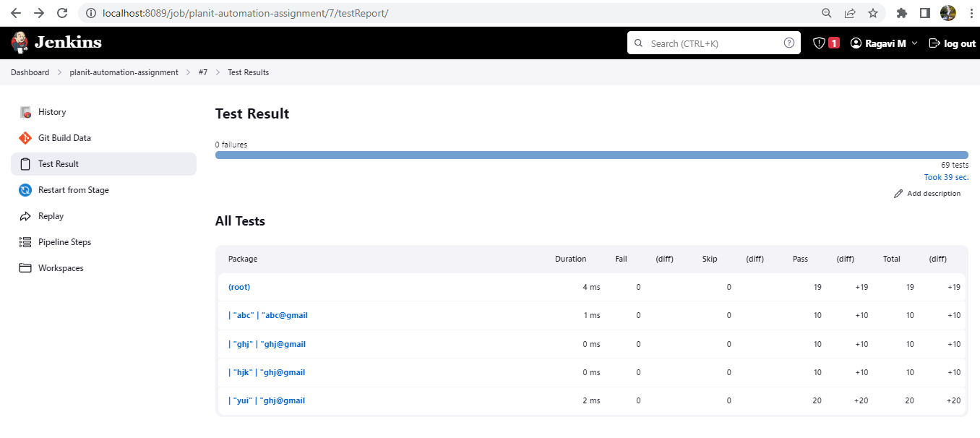Click the blue test results progress bar
980x438 pixels.
(590, 154)
